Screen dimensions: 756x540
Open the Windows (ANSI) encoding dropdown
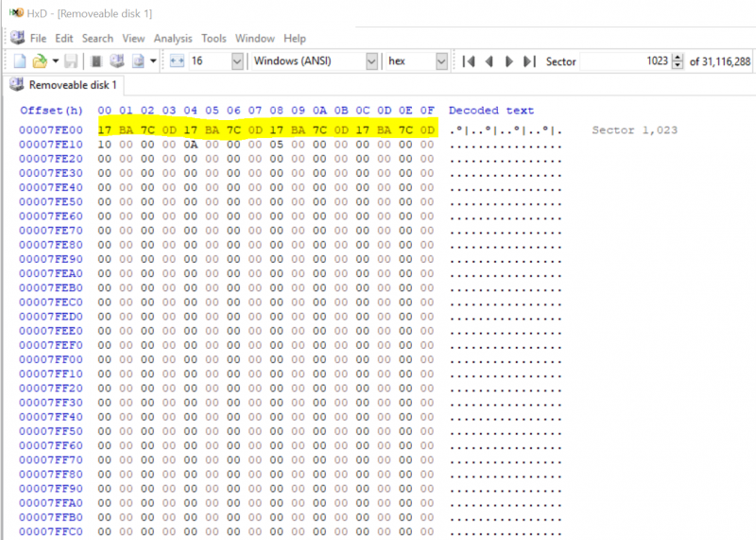click(371, 61)
